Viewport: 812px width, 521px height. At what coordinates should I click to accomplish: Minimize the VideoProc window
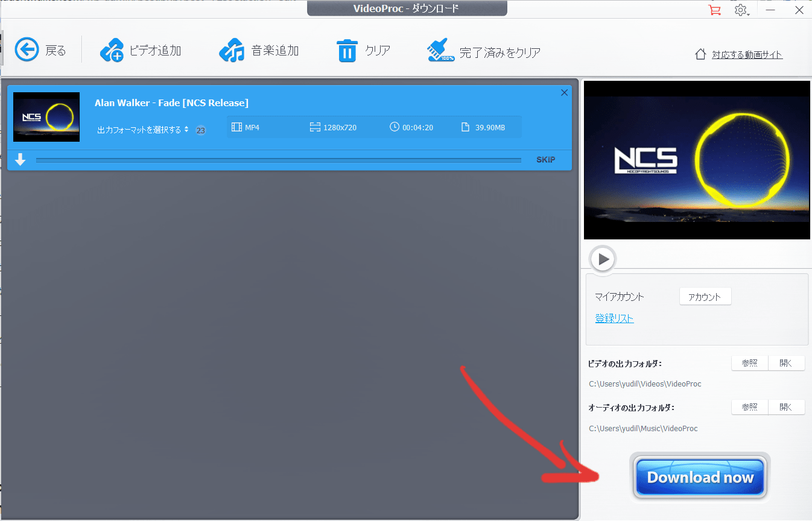point(771,10)
